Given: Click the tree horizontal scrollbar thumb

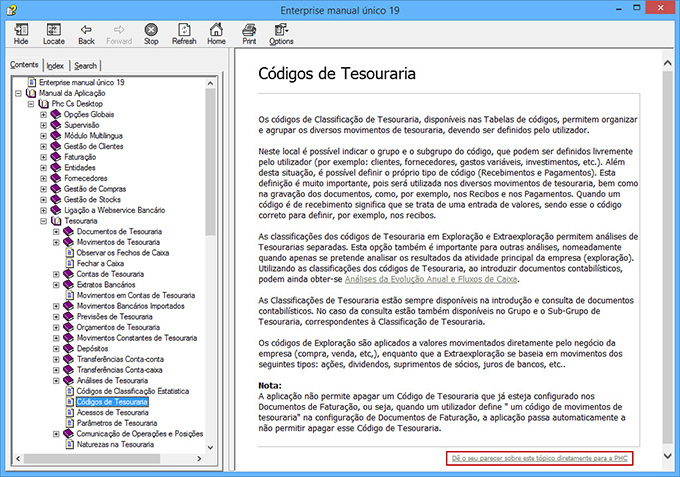Looking at the screenshot, I should 92,458.
